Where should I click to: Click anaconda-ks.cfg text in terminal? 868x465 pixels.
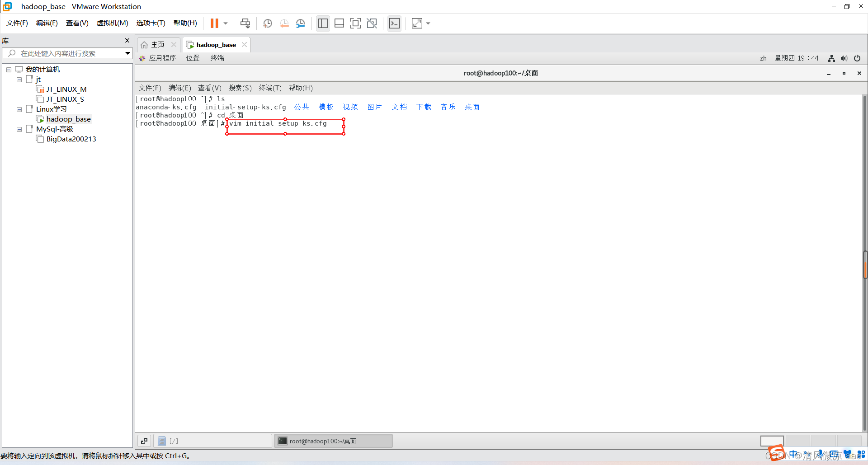click(x=166, y=107)
